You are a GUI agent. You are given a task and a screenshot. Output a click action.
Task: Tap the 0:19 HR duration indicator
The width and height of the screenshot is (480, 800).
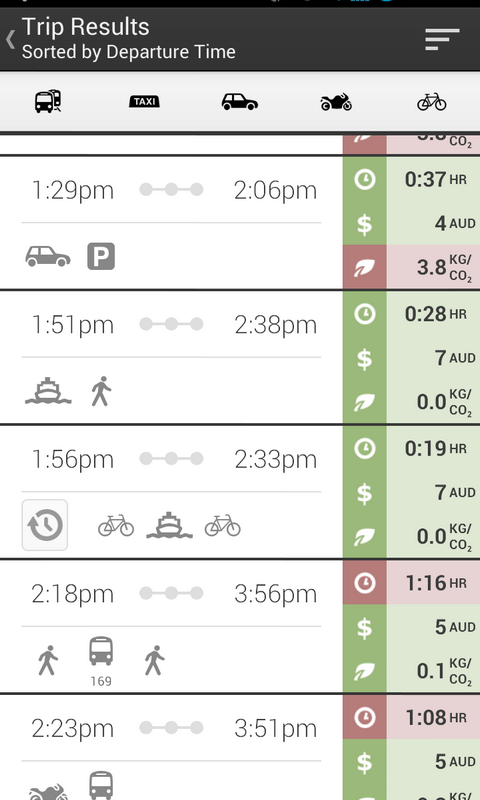coord(411,448)
